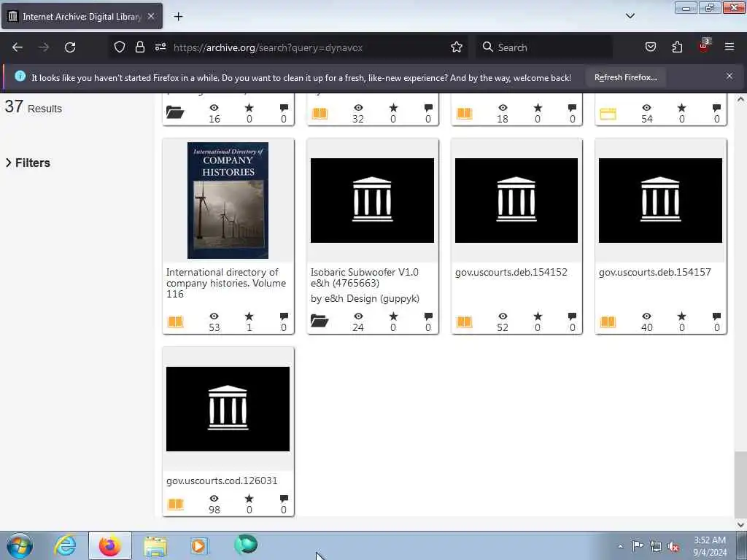Click the archive.org address bar URL

click(268, 47)
